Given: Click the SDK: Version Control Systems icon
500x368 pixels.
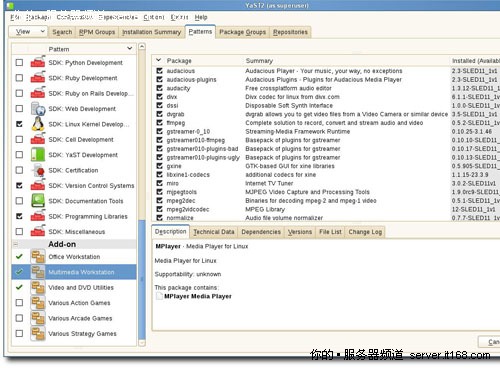Looking at the screenshot, I should tap(38, 185).
